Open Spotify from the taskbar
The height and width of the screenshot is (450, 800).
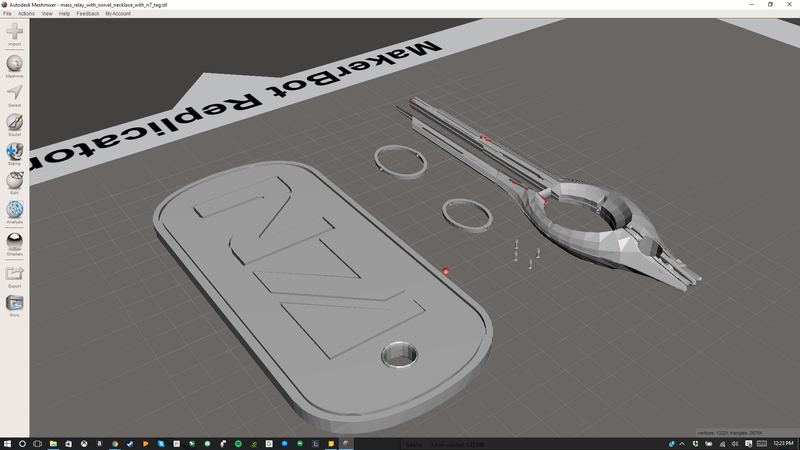pos(238,443)
